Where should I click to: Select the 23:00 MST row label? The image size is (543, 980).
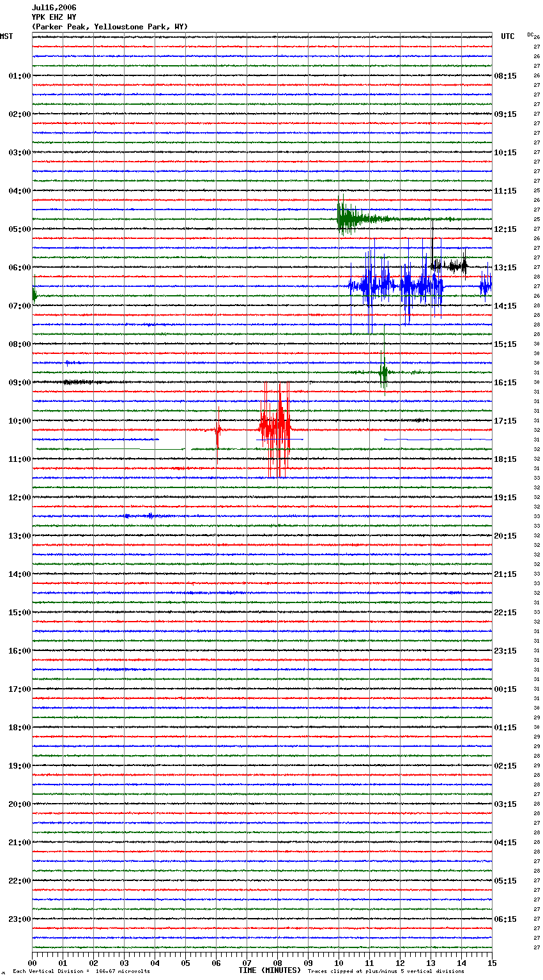click(x=19, y=919)
